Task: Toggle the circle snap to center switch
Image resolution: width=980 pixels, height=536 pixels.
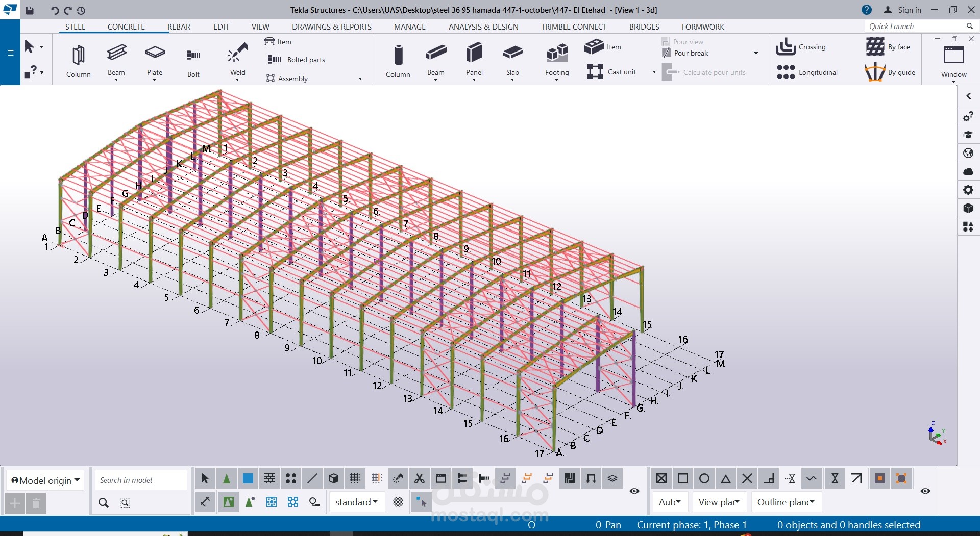Action: tap(704, 478)
